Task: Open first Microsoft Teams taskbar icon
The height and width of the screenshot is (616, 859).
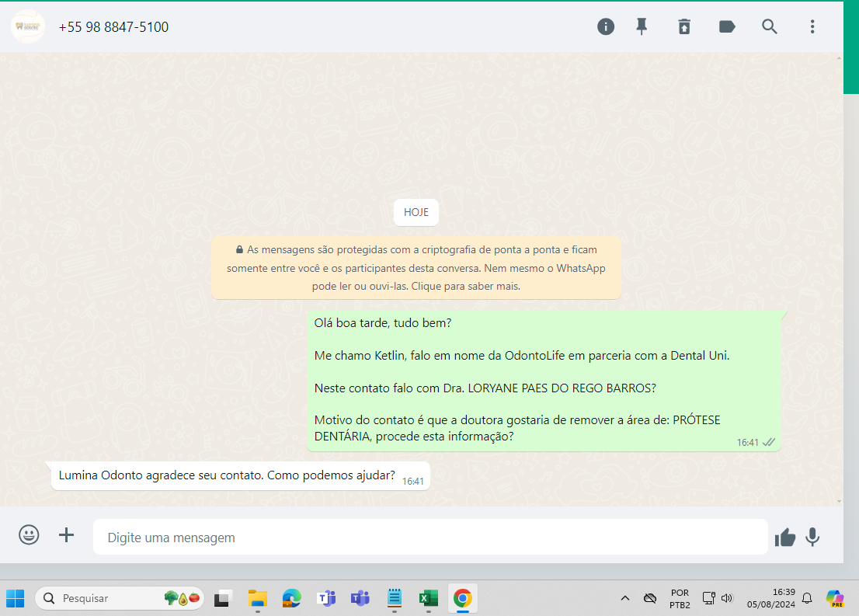Action: pos(326,598)
